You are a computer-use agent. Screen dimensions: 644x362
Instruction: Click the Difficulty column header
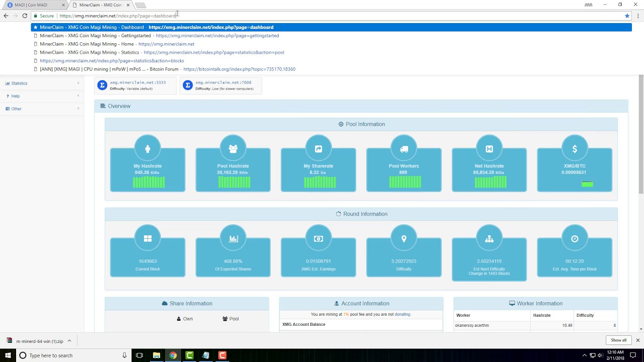pyautogui.click(x=585, y=315)
